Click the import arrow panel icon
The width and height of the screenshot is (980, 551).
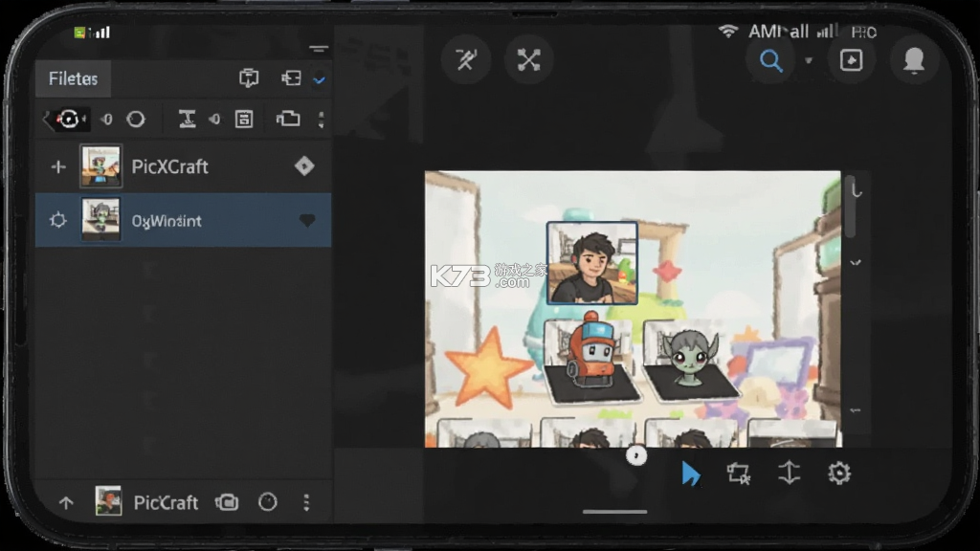[x=291, y=78]
